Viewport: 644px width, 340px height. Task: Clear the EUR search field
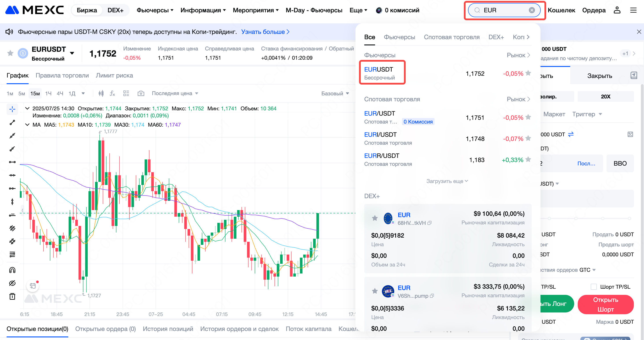pos(532,10)
